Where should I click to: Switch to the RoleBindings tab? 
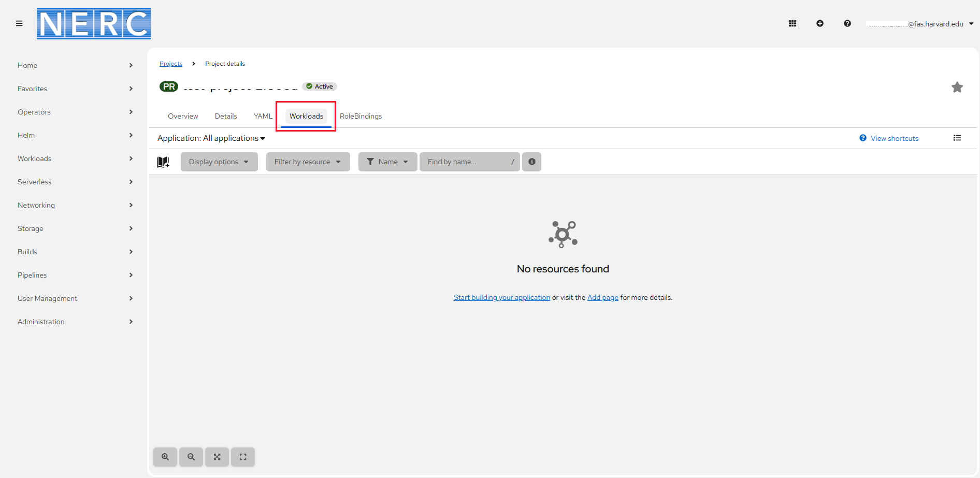361,116
